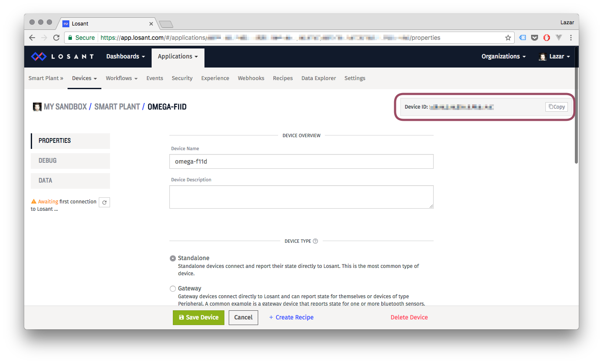
Task: Click MY SANDBOX breadcrumb
Action: point(65,106)
